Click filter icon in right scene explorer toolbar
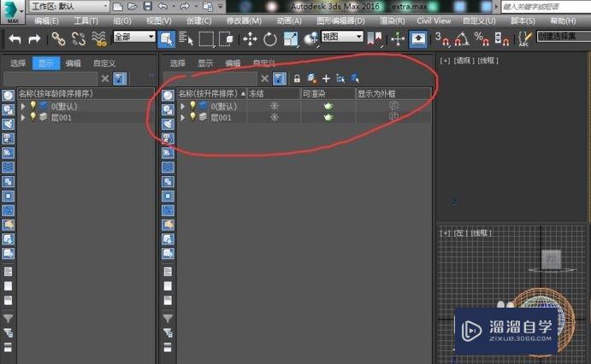 click(x=280, y=79)
